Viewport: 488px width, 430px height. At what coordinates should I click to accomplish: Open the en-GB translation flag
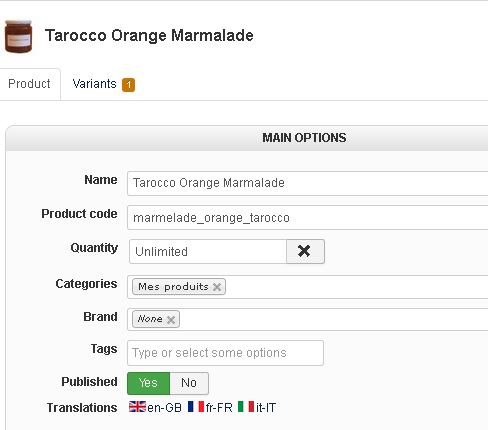coord(137,407)
